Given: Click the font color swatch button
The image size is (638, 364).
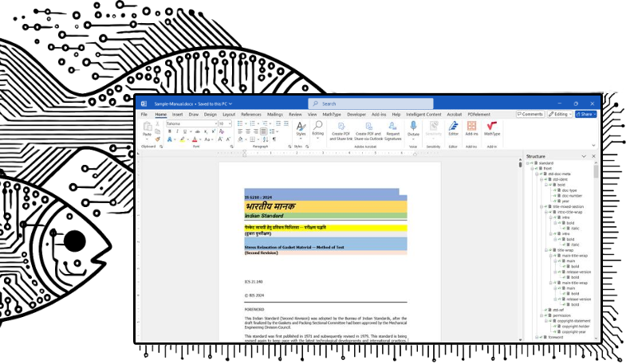Looking at the screenshot, I should tap(195, 139).
